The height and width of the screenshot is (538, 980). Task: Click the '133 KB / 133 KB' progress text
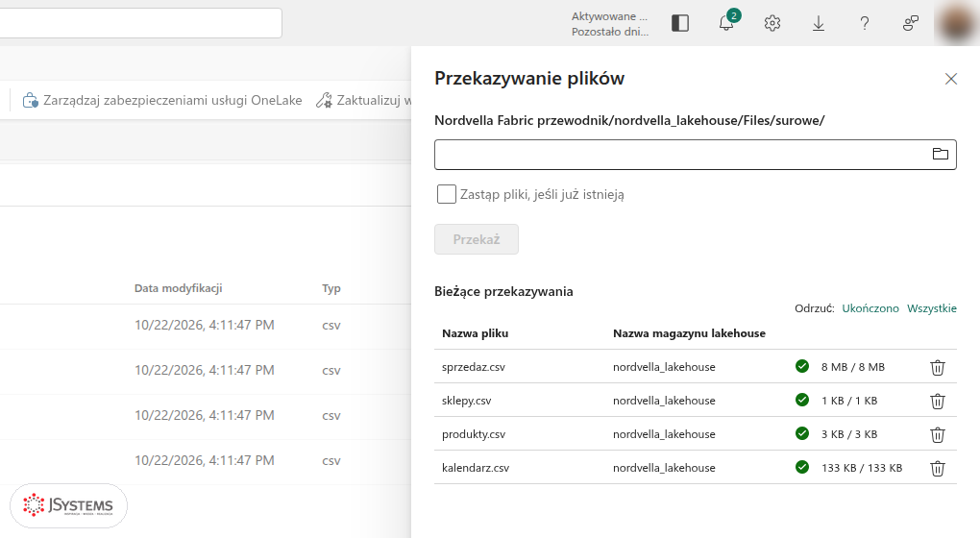coord(862,468)
